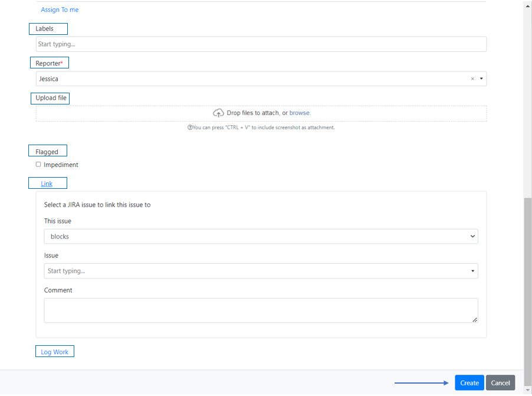Focus the Labels input field
The height and width of the screenshot is (396, 532).
[261, 44]
